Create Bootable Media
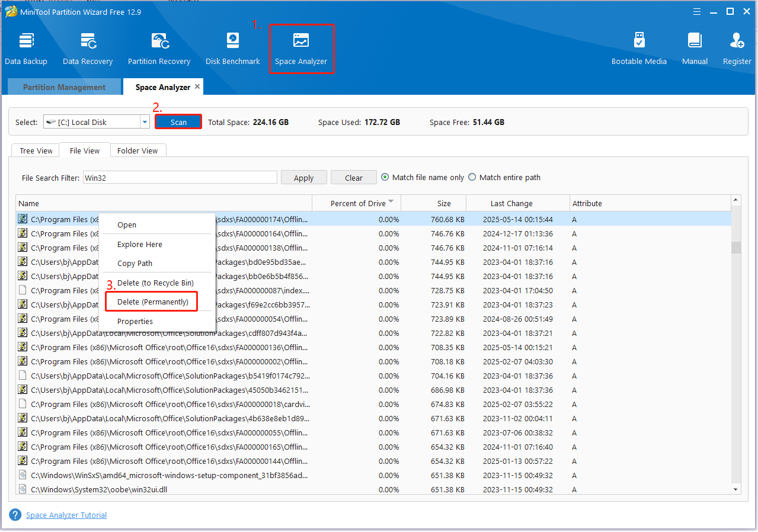 pos(639,49)
